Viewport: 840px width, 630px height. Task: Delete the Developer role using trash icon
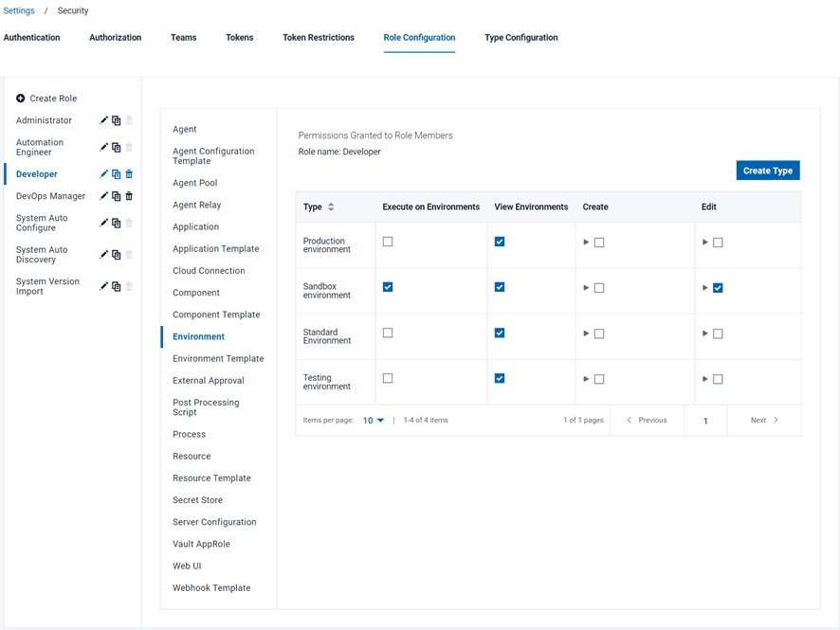(129, 174)
